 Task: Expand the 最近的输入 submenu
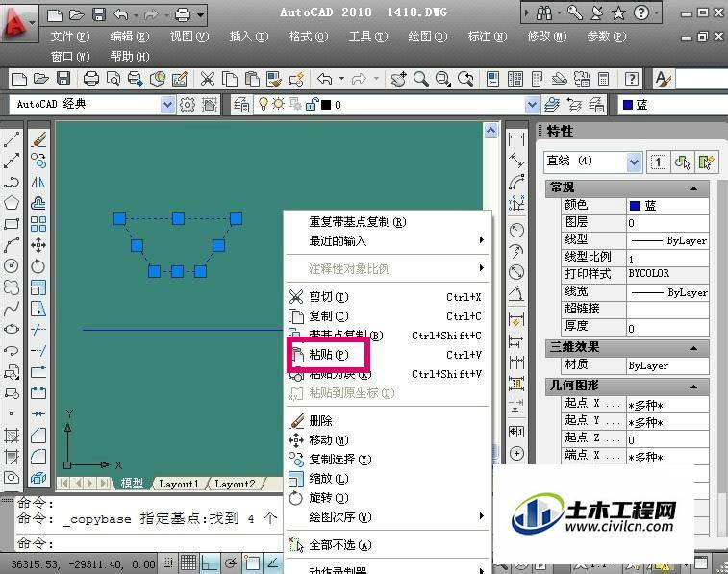point(389,240)
